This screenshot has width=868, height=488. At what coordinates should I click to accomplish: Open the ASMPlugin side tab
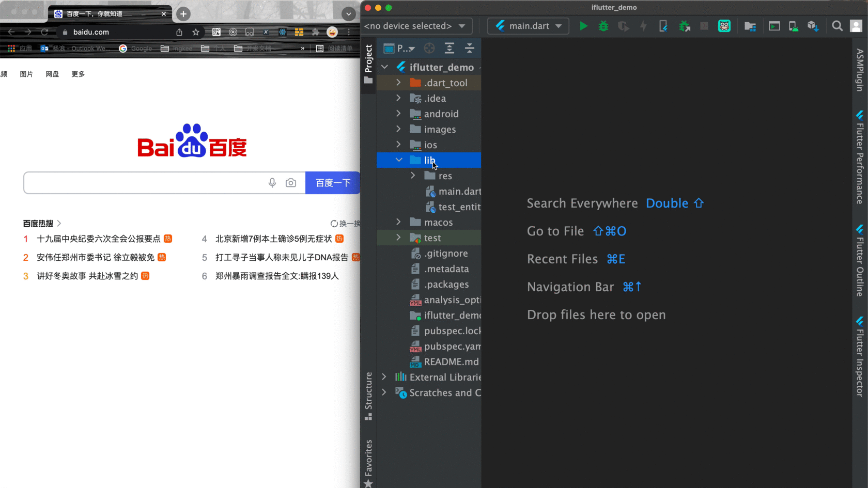[x=860, y=70]
